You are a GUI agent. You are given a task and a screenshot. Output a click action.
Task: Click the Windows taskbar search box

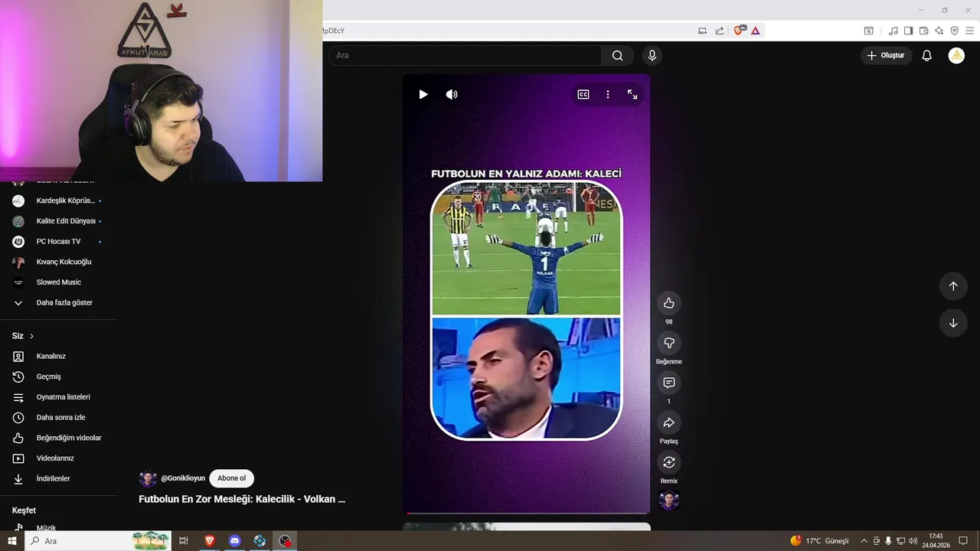pyautogui.click(x=98, y=541)
